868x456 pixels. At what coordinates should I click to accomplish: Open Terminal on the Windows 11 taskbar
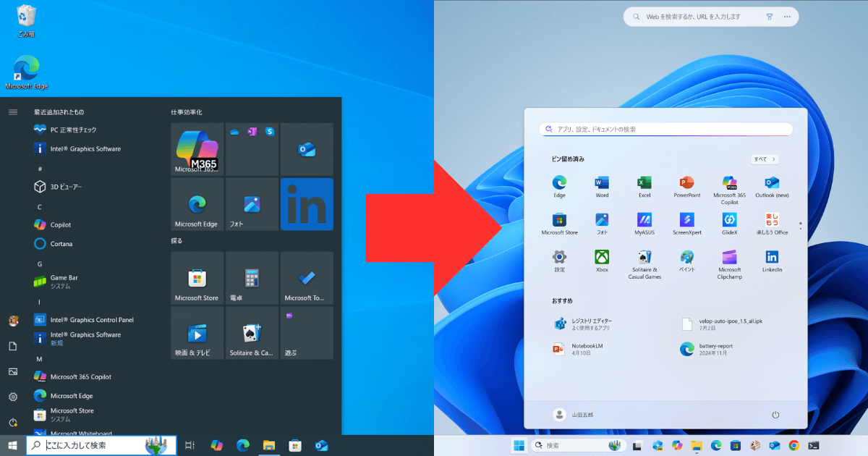(814, 445)
